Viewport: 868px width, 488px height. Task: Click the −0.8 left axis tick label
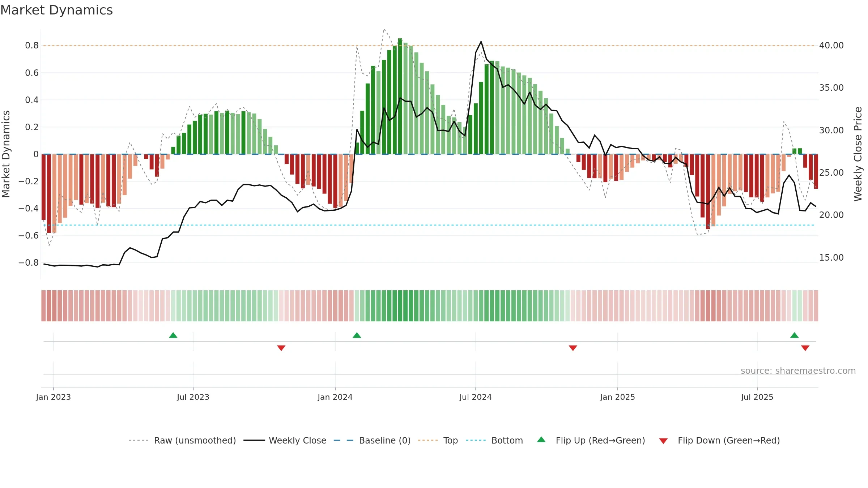[x=29, y=262]
